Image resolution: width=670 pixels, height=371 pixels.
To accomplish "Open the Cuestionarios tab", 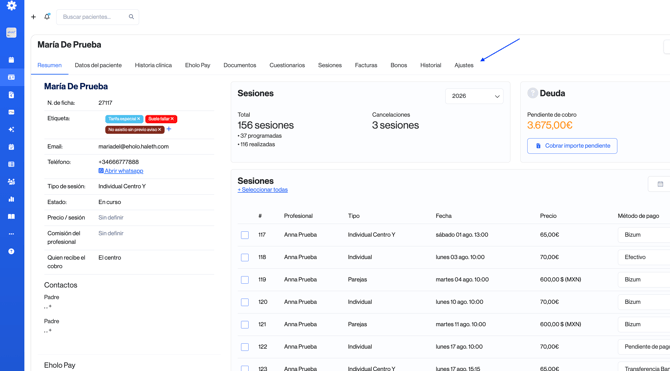I will point(287,65).
